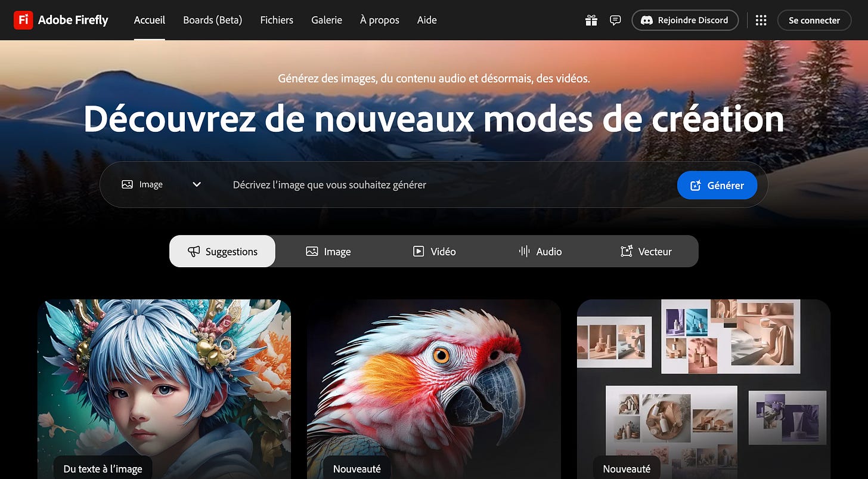The height and width of the screenshot is (479, 868).
Task: Expand the Image type dropdown chevron
Action: (x=197, y=184)
